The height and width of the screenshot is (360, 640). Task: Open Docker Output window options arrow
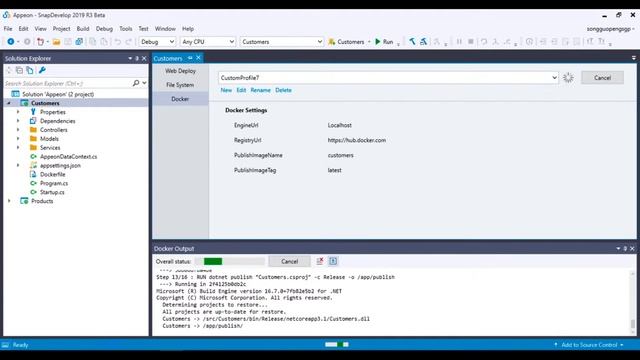pos(618,248)
